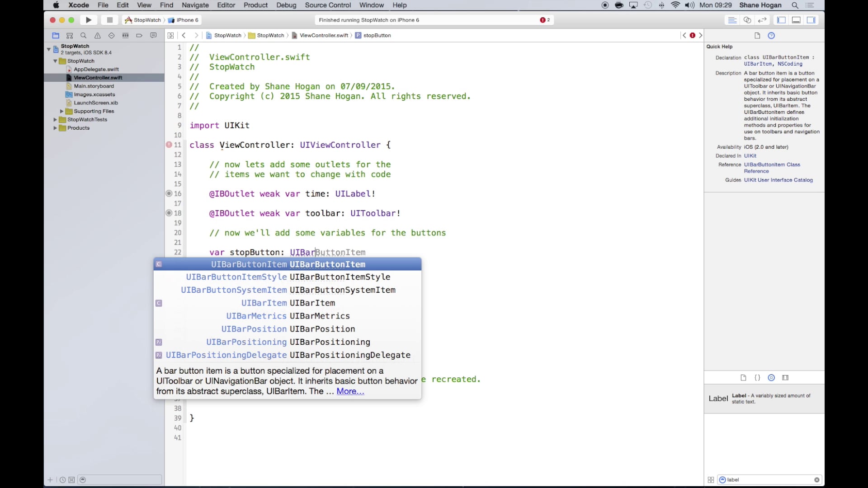Hide the Navigator panel
Viewport: 868px width, 488px height.
781,20
